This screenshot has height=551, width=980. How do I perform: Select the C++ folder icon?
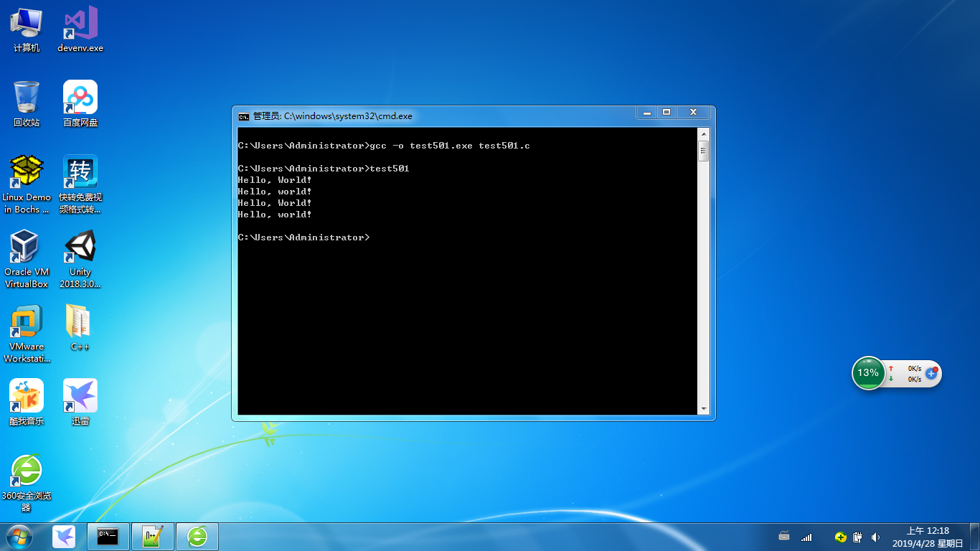pos(80,329)
